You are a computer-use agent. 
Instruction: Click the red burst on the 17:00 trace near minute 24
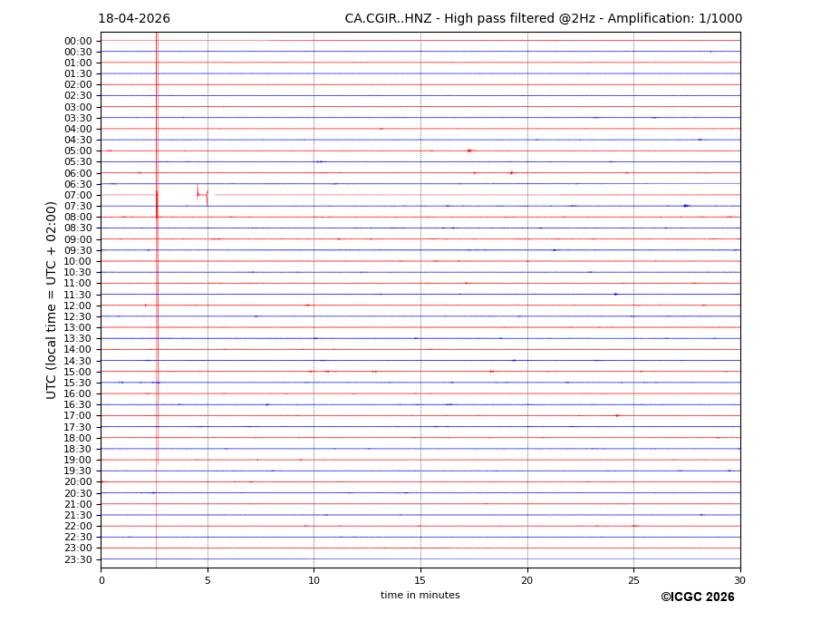pyautogui.click(x=617, y=415)
